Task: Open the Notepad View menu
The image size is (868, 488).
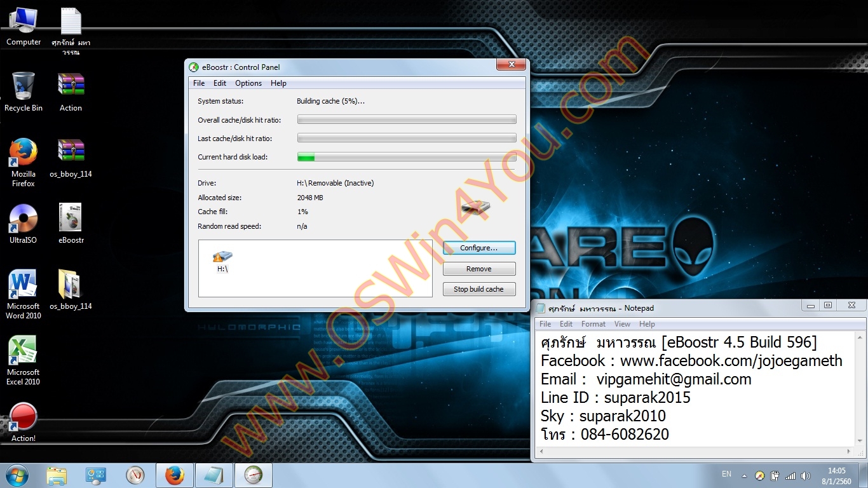Action: click(x=623, y=324)
